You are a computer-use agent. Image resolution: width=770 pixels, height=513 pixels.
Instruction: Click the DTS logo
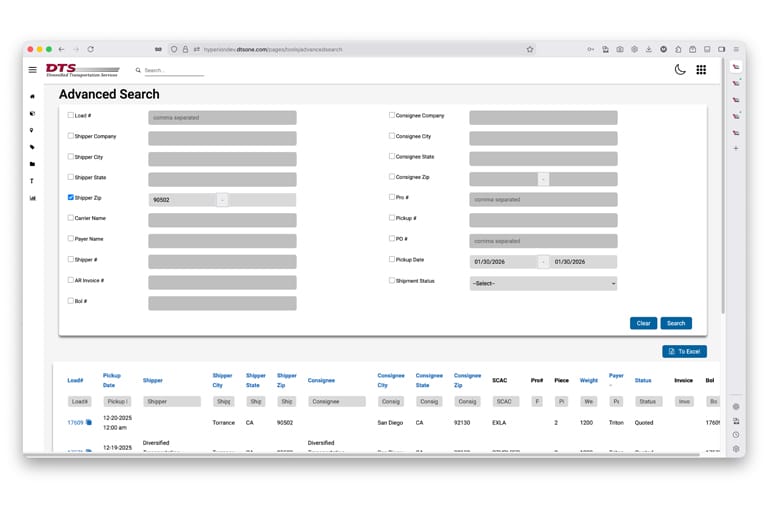tap(82, 70)
